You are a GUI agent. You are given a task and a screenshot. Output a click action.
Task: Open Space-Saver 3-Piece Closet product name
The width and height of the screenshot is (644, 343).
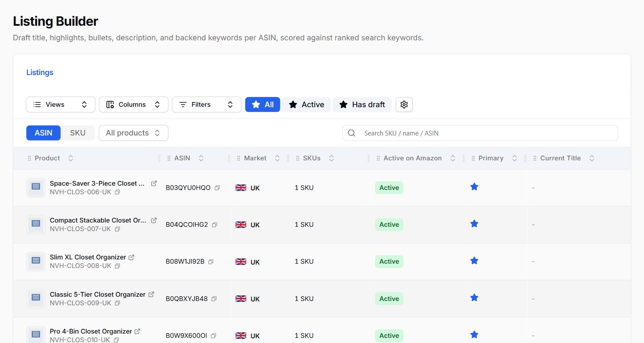[97, 184]
